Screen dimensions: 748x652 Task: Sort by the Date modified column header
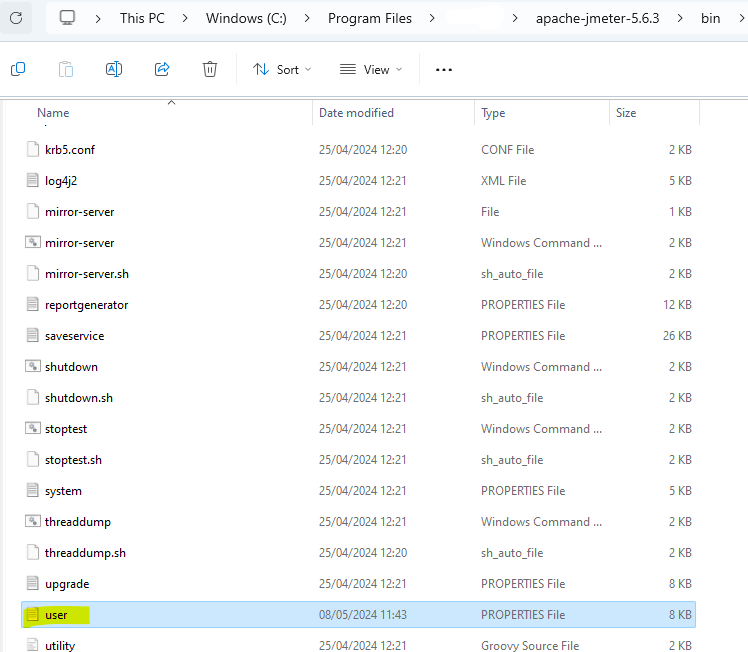(x=356, y=113)
